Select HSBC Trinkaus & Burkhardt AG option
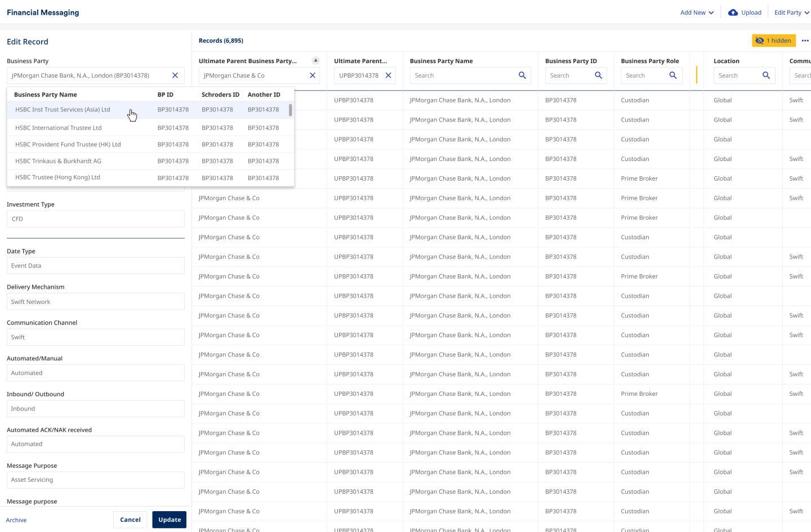811x532 pixels. [x=150, y=161]
